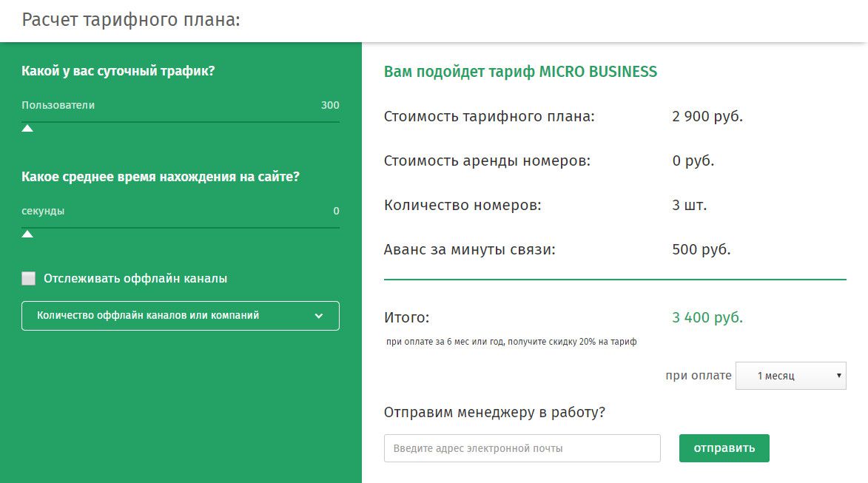Viewport: 868px width, 483px height.
Task: Click the chevron in offline channels dropdown
Action: 319,316
